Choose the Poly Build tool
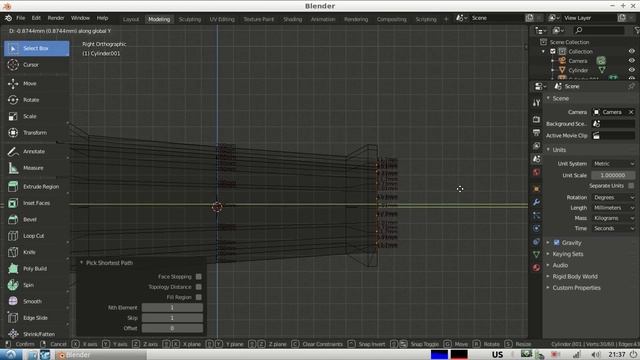The height and width of the screenshot is (360, 640). pos(36,269)
